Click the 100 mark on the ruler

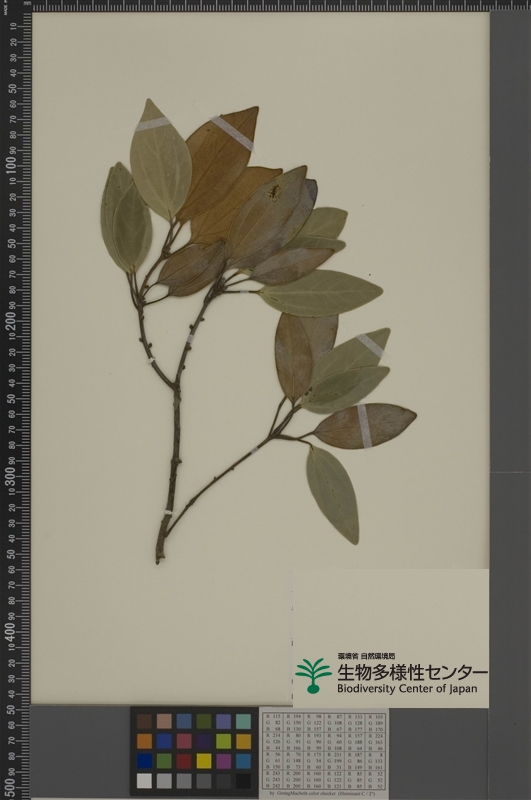[x=11, y=165]
